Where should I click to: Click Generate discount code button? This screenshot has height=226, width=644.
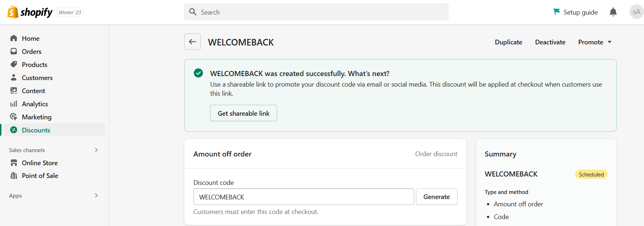[x=436, y=197]
